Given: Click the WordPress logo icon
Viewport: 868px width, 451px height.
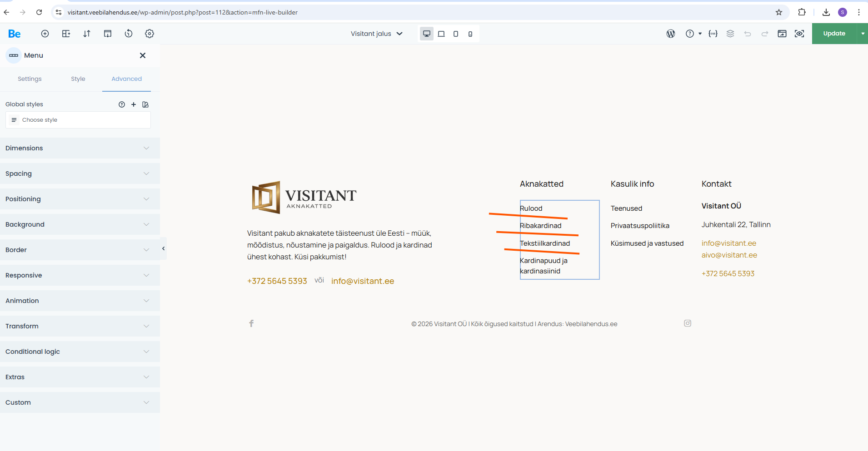Looking at the screenshot, I should coord(671,34).
